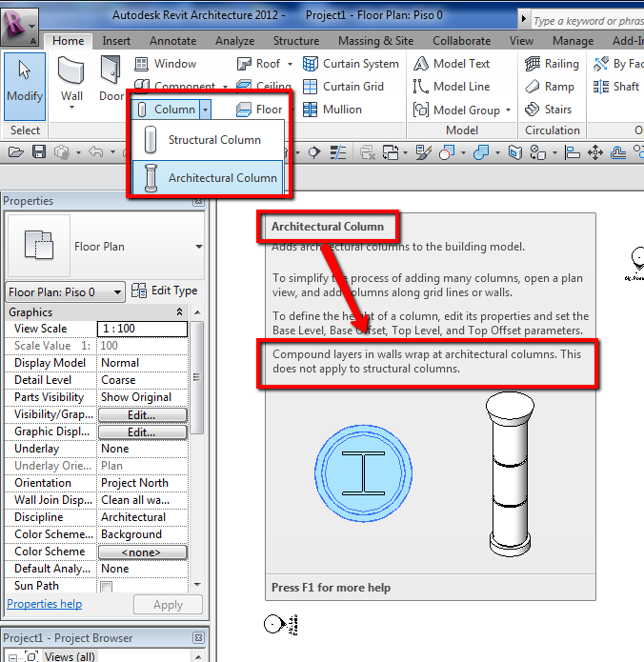Switch to the Massing & Site tab
The image size is (644, 662).
coord(376,41)
